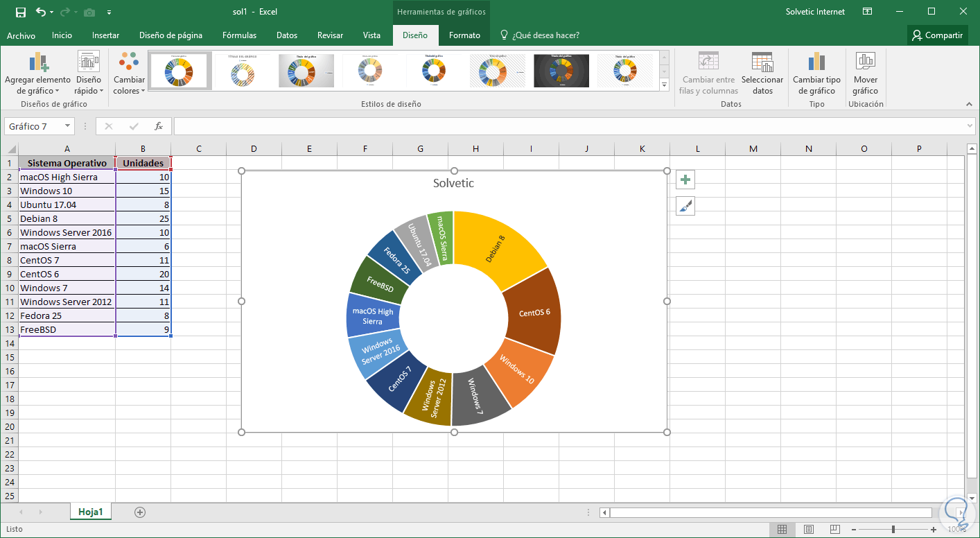Switch to Page Layout view in status bar

point(809,530)
